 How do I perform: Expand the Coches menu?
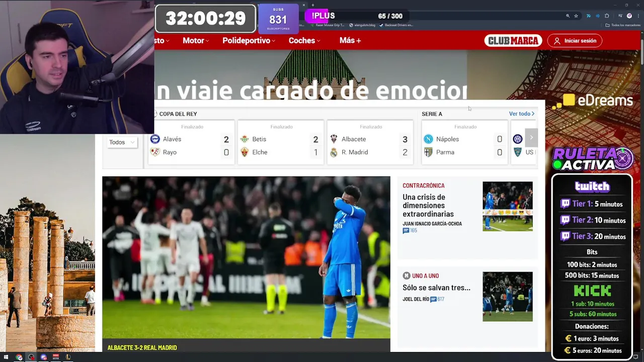point(304,41)
